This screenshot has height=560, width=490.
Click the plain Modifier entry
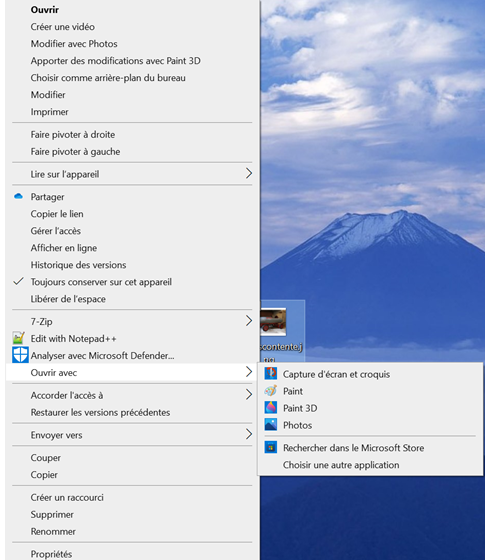132,95
